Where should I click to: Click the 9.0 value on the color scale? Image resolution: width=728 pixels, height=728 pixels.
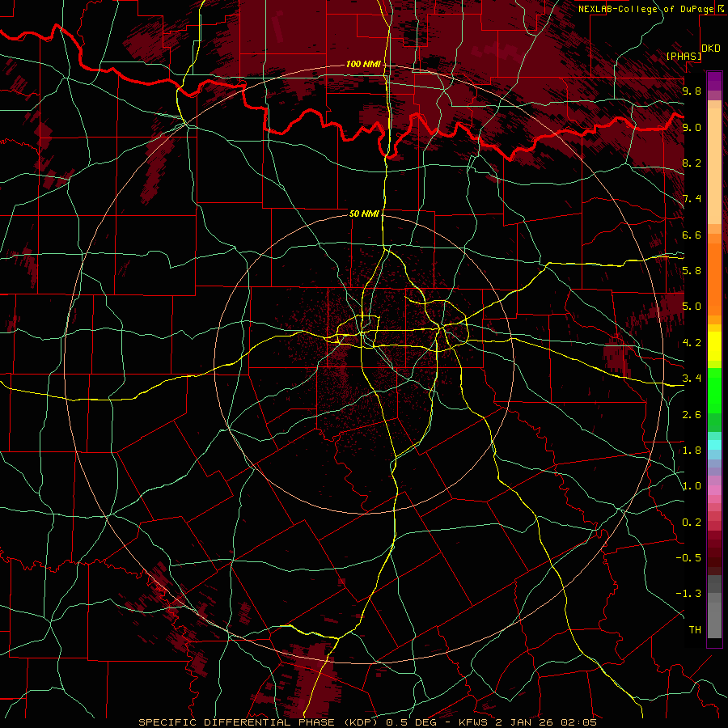click(x=692, y=127)
